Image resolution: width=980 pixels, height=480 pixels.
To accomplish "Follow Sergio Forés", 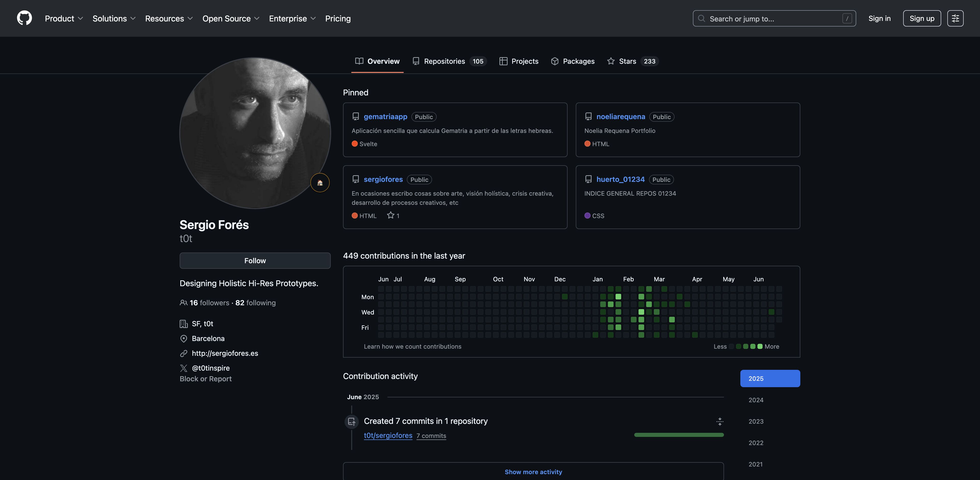I will (x=255, y=261).
